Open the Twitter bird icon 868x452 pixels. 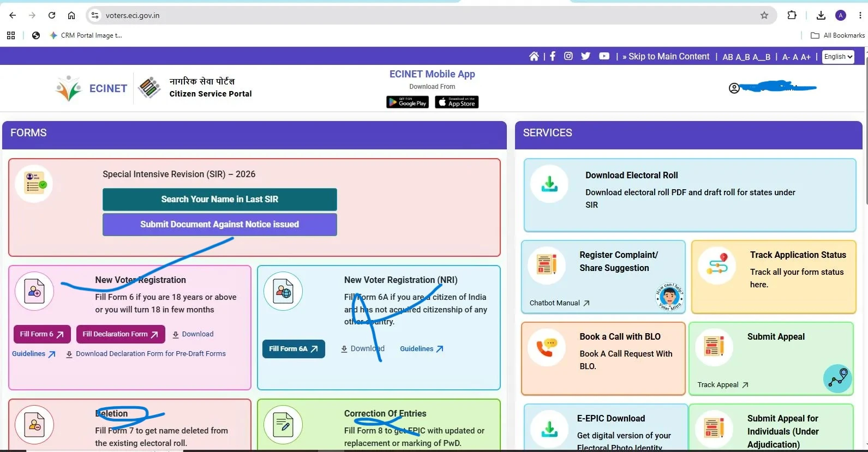[x=586, y=56]
